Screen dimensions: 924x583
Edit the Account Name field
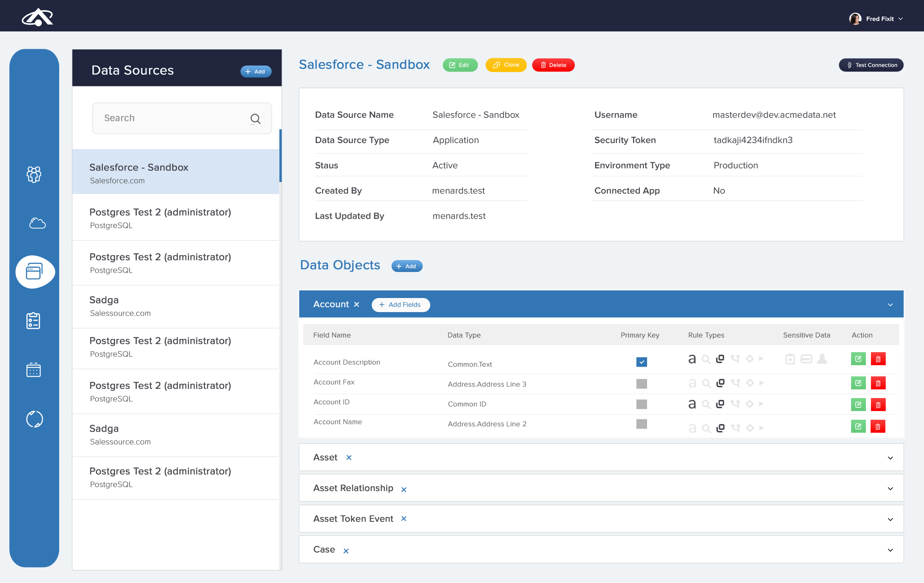(858, 426)
